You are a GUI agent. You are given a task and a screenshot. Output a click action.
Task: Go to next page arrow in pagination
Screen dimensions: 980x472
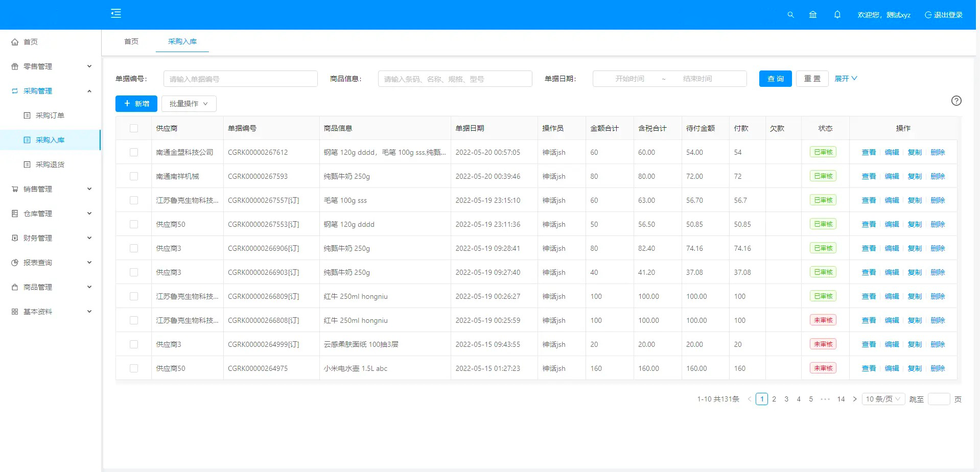click(x=855, y=399)
